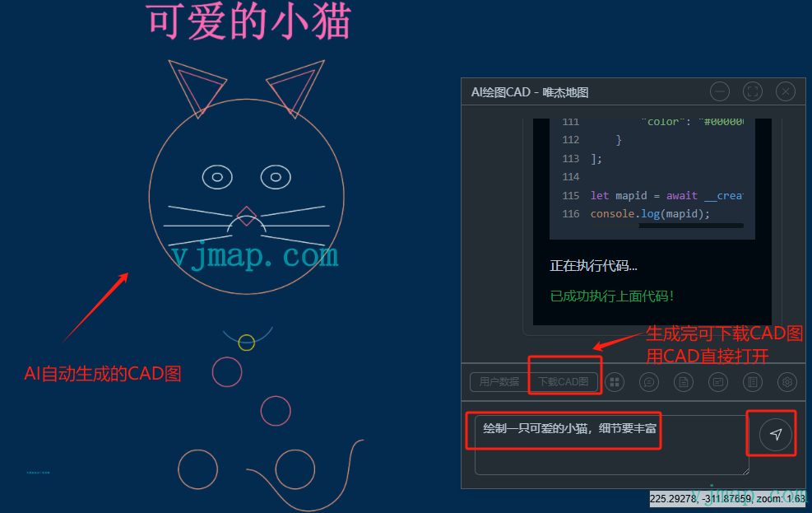Click the 下载CAD图 button
Screen dimensions: 812x513
coord(564,382)
